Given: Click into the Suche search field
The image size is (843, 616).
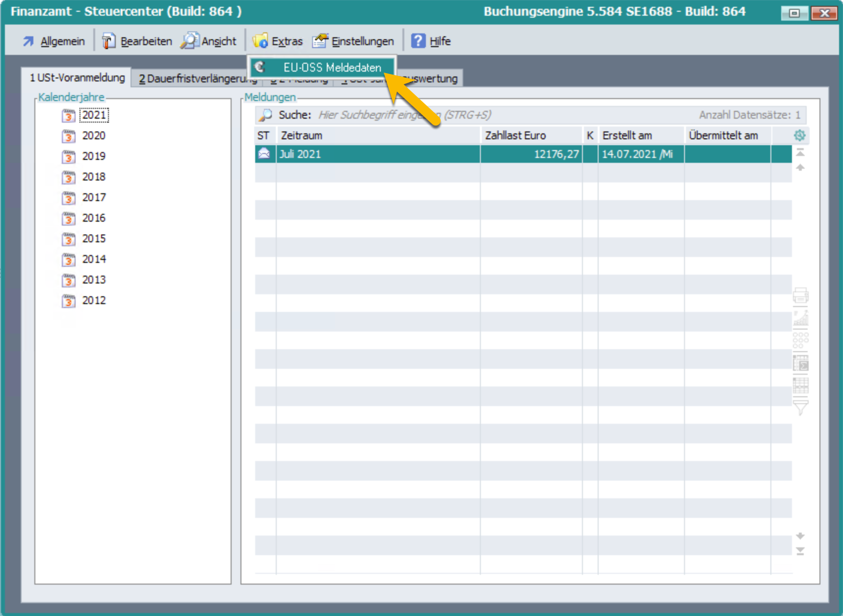Looking at the screenshot, I should (491, 115).
